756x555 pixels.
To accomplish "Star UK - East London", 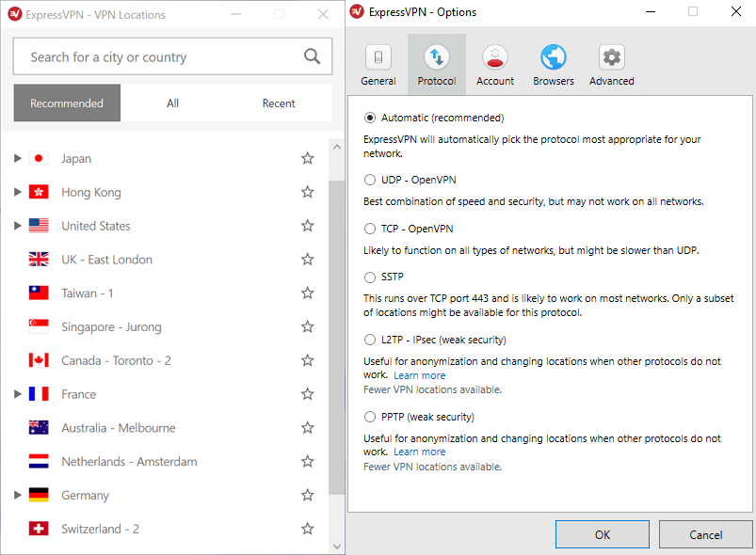I will [x=307, y=260].
